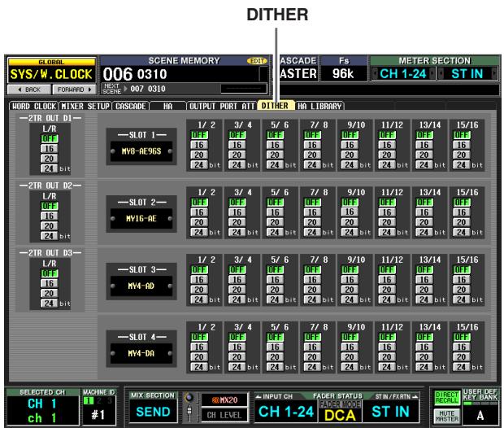
Task: Click the fader icon beside CH LEVEL
Action: (189, 413)
